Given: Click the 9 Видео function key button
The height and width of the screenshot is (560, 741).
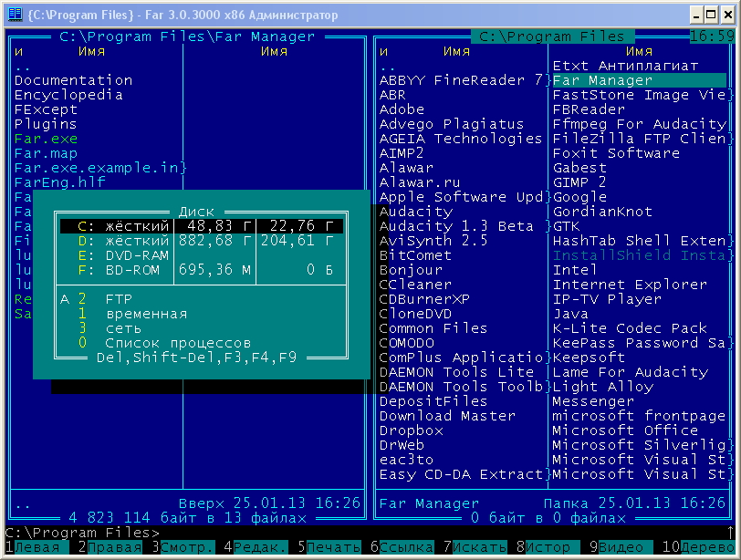Looking at the screenshot, I should 621,547.
